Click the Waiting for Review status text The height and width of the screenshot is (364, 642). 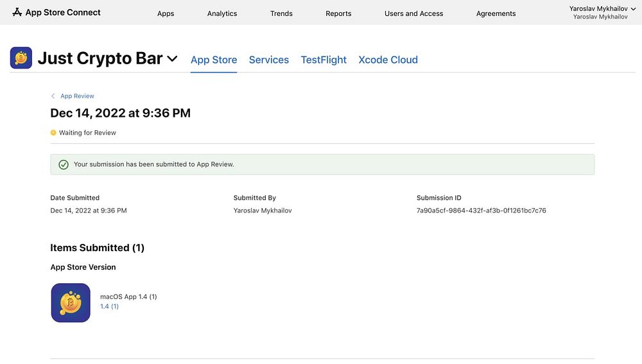click(x=87, y=133)
